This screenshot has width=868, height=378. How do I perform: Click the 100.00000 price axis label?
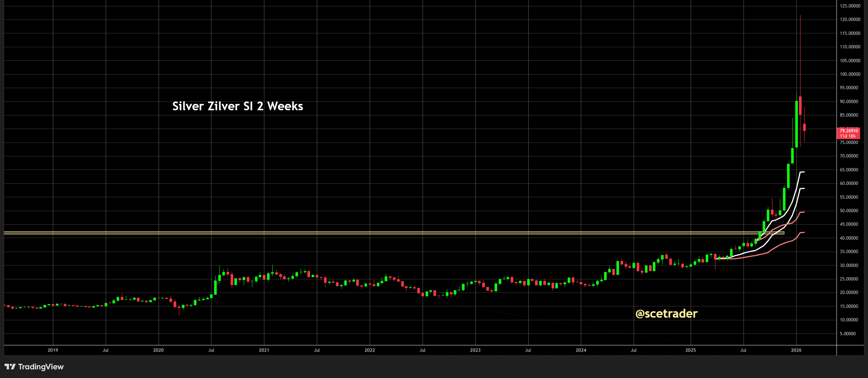pyautogui.click(x=850, y=74)
